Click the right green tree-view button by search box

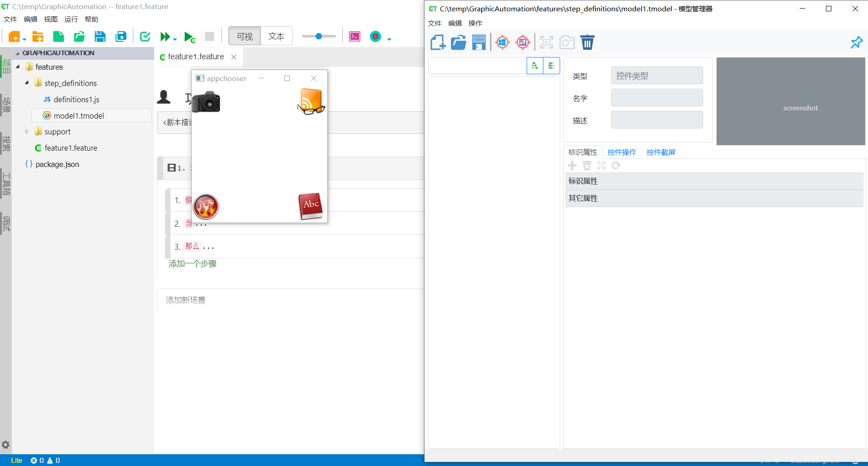pyautogui.click(x=552, y=66)
